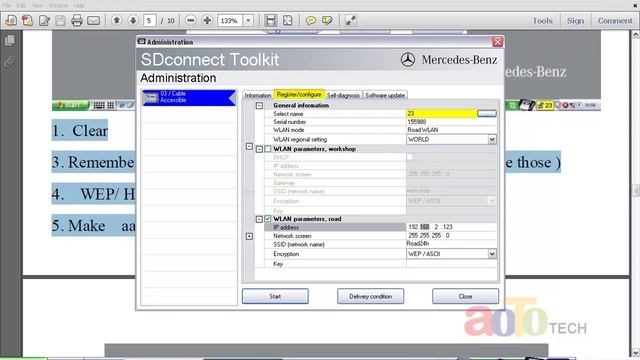Open the workshop Encryption dropdown

pyautogui.click(x=491, y=200)
